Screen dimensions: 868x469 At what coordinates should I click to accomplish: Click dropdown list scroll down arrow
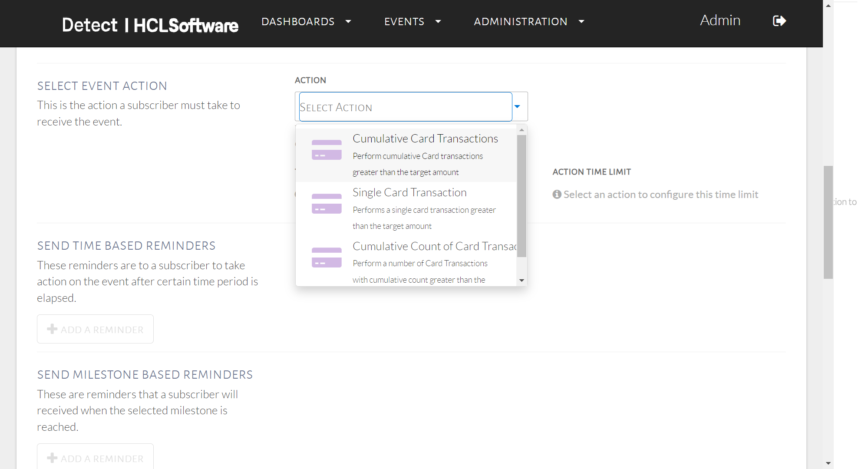click(522, 281)
